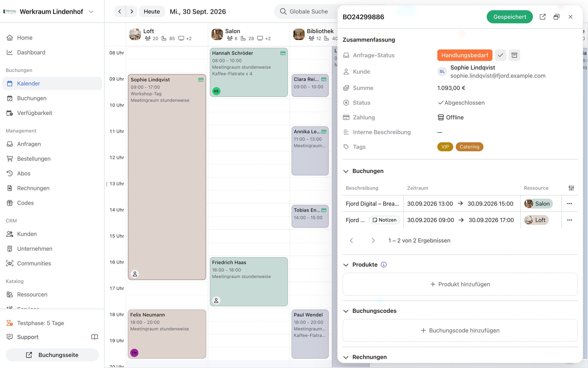Open more options for Salon booking row
588x368 pixels.
coord(570,204)
